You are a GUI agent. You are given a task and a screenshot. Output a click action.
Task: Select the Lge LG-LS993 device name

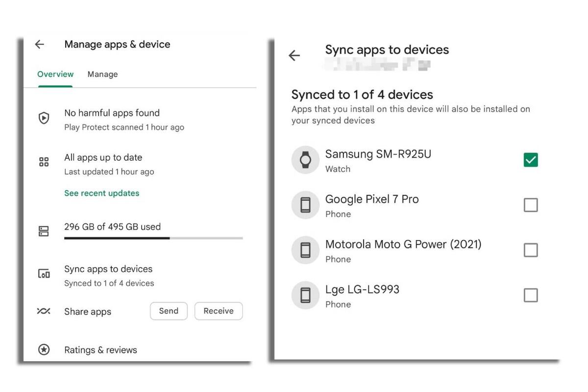tap(362, 289)
